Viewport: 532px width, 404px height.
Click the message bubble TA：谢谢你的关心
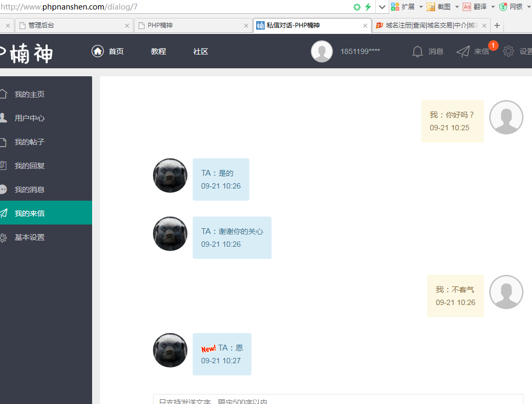click(x=232, y=238)
